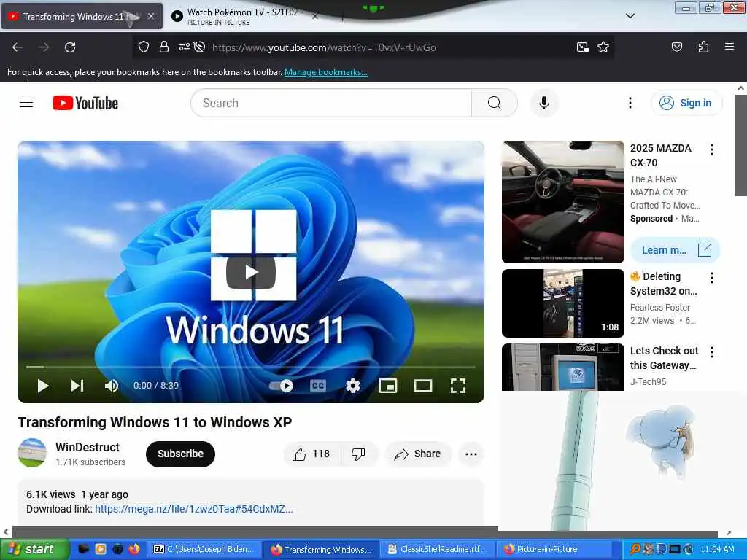Open the site permissions icon in address bar

(184, 47)
